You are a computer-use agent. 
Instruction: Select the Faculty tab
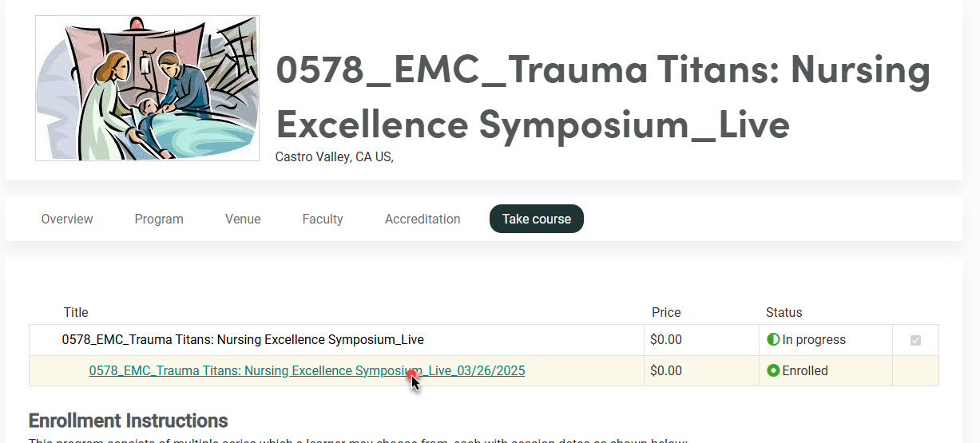point(323,219)
